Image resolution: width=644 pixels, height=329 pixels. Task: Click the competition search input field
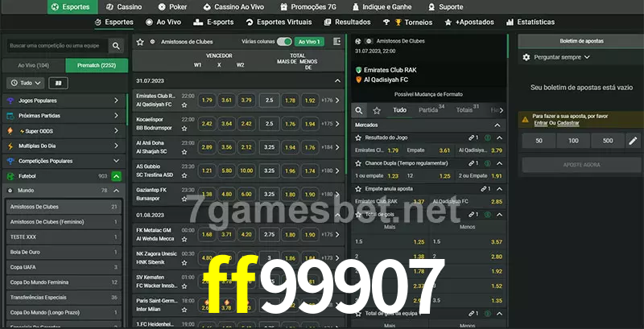(56, 47)
